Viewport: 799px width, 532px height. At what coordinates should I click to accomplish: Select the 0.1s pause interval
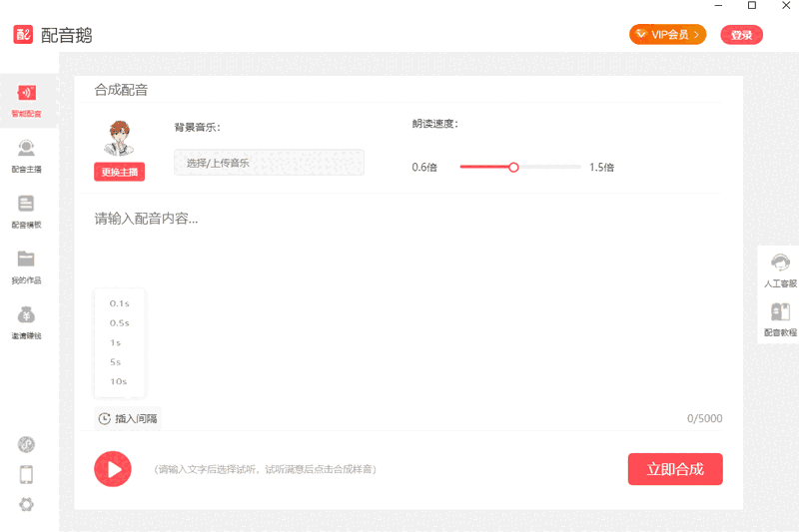pos(120,303)
